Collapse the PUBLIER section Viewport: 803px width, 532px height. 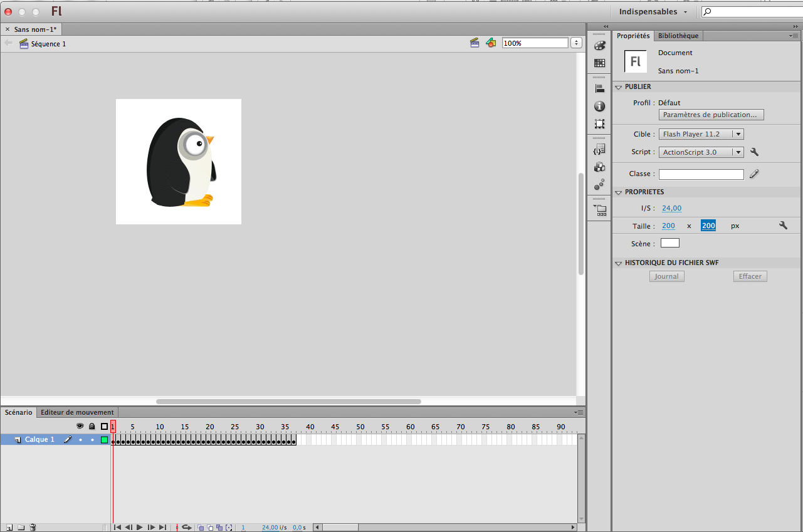click(618, 87)
